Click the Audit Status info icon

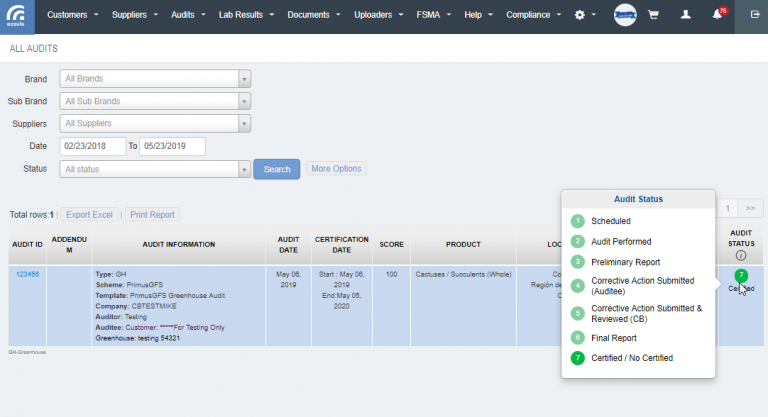pyautogui.click(x=740, y=256)
